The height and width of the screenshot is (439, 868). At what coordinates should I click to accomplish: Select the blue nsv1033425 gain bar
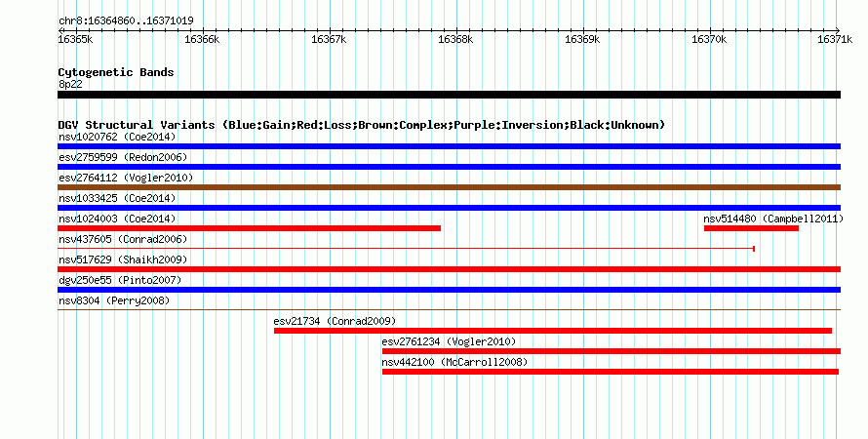pyautogui.click(x=449, y=208)
